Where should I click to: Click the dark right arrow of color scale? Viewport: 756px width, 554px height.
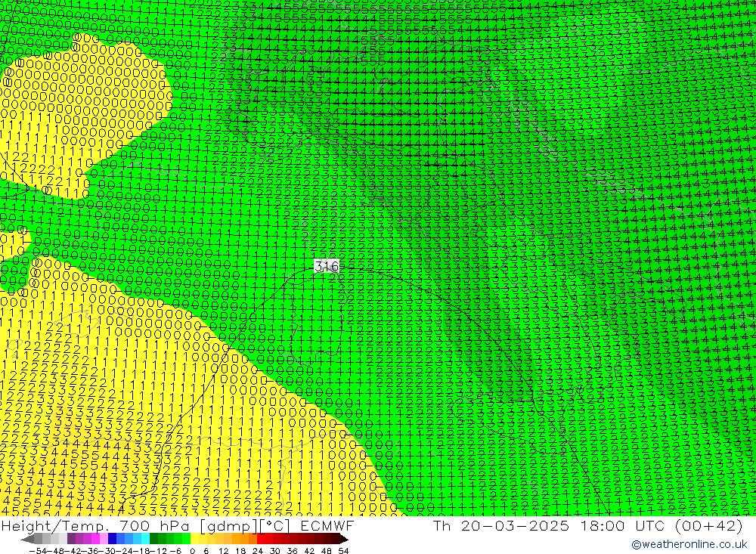click(x=343, y=539)
